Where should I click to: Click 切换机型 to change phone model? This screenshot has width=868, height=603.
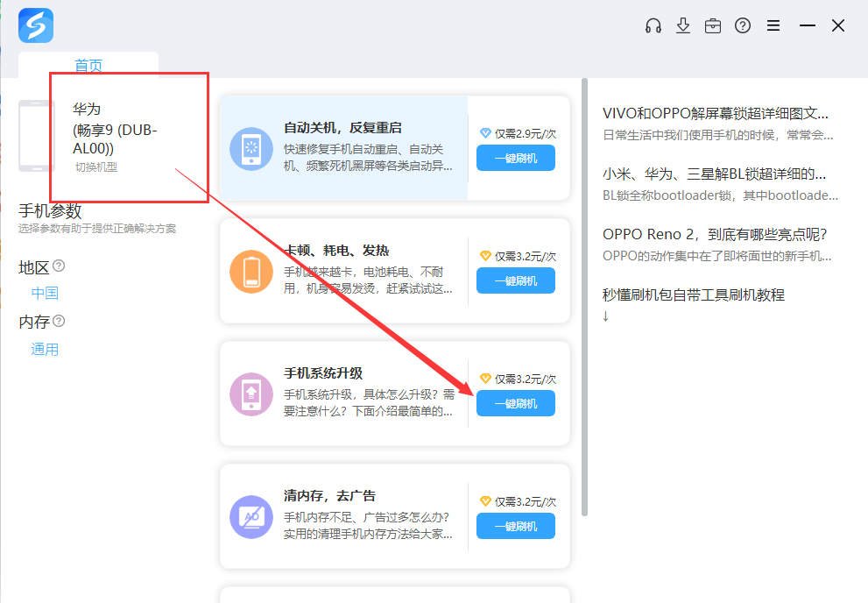(96, 167)
